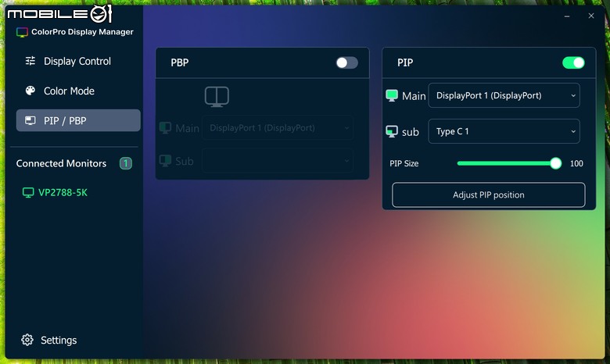Image resolution: width=610 pixels, height=364 pixels.
Task: Click the Display Control sliders icon
Action: (30, 61)
